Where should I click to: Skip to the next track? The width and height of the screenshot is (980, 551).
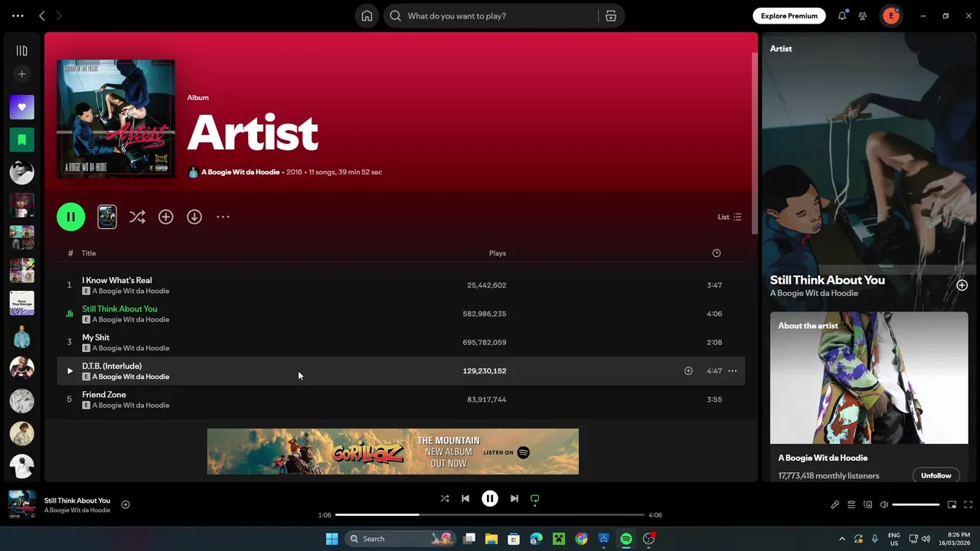point(514,498)
